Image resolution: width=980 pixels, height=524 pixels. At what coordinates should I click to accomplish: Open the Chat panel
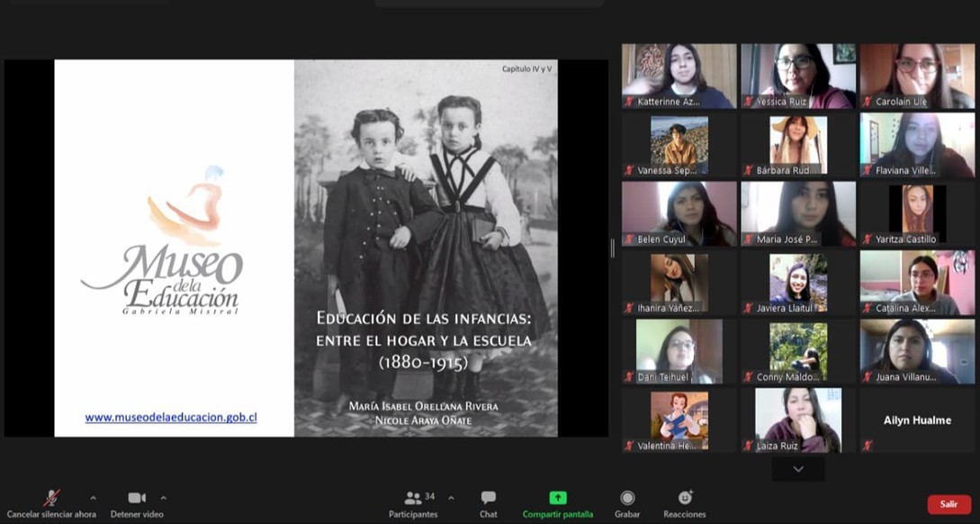[x=488, y=504]
